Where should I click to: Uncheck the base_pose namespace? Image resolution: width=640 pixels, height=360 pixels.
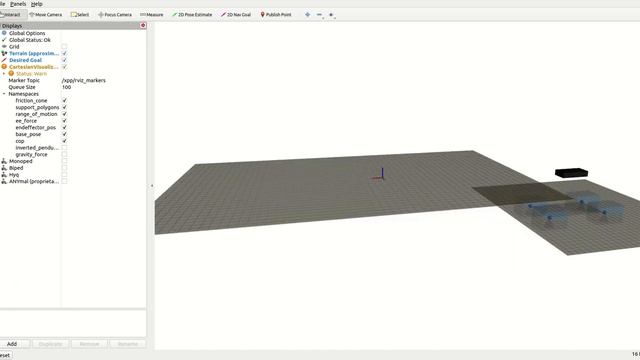coord(64,134)
